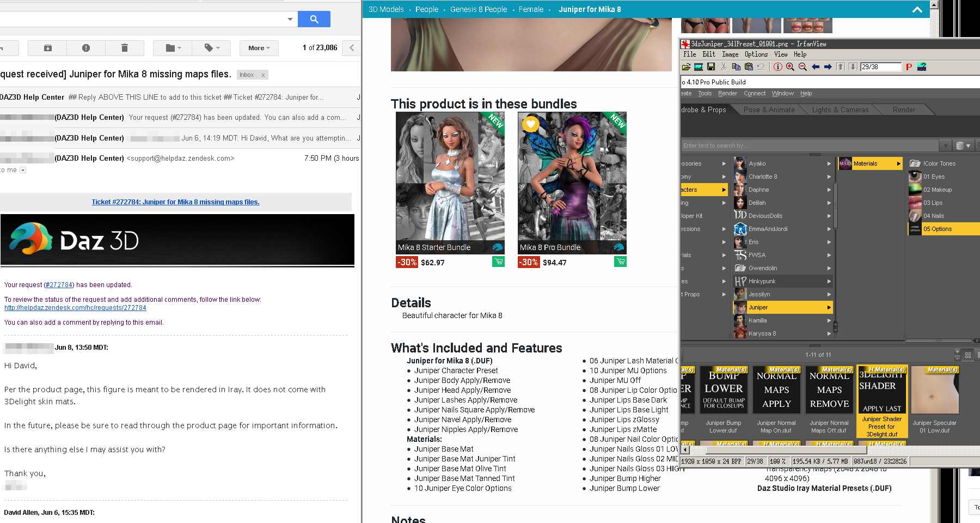Click the IrfanView Open file icon
The width and height of the screenshot is (980, 523).
(686, 67)
